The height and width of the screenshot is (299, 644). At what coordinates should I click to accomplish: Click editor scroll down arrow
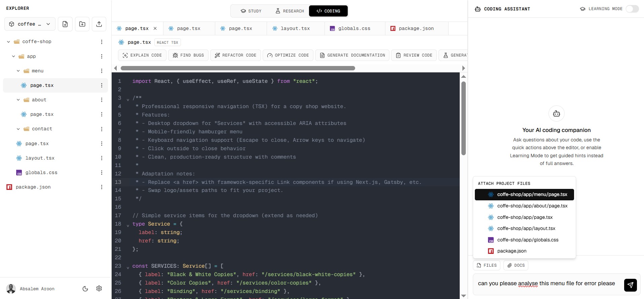pyautogui.click(x=463, y=296)
